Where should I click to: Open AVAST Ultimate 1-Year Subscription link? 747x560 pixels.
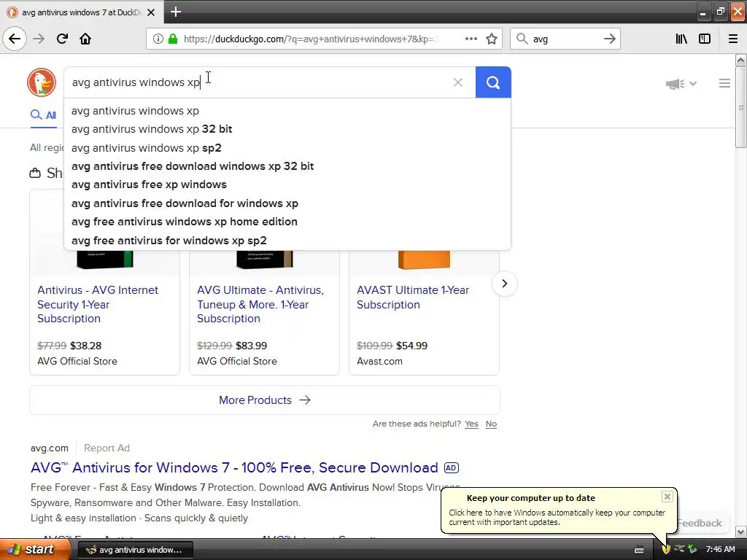pos(413,297)
